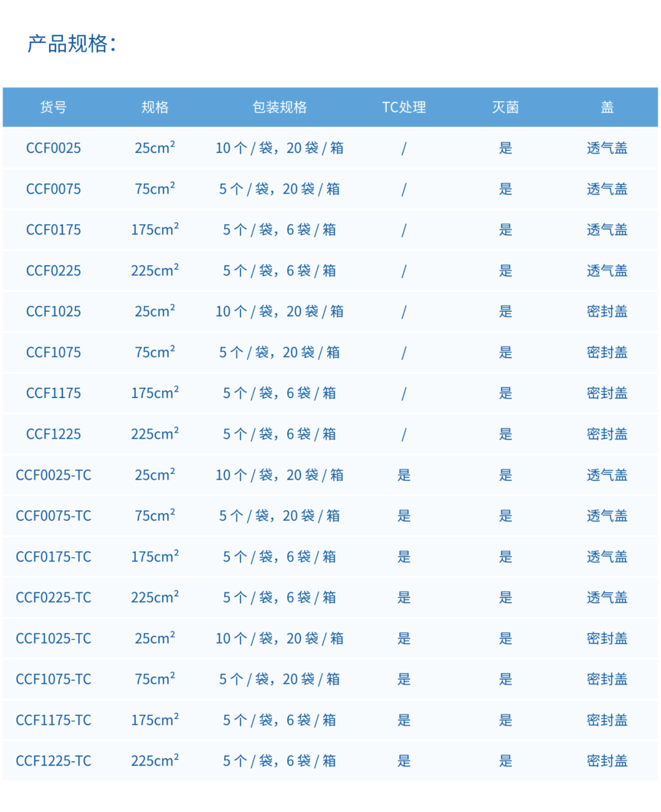Click product code CCF0175-TC
The image size is (661, 812).
53,557
